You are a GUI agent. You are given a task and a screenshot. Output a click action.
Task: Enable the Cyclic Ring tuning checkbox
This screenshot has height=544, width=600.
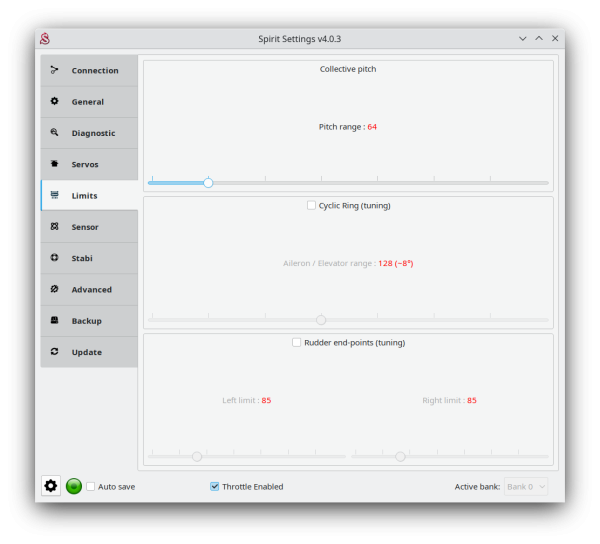pyautogui.click(x=311, y=205)
